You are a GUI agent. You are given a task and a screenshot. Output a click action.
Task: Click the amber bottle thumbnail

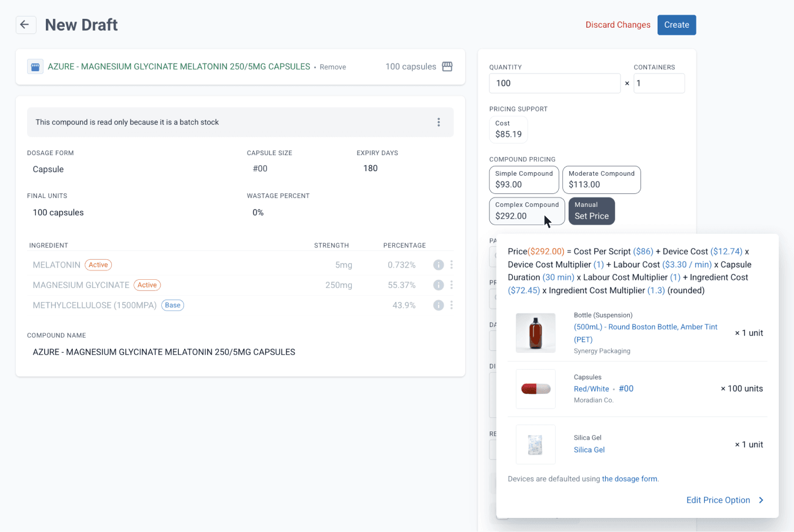(x=536, y=333)
